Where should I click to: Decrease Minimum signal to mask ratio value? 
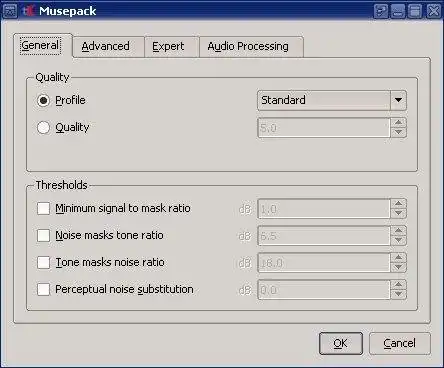(x=398, y=214)
